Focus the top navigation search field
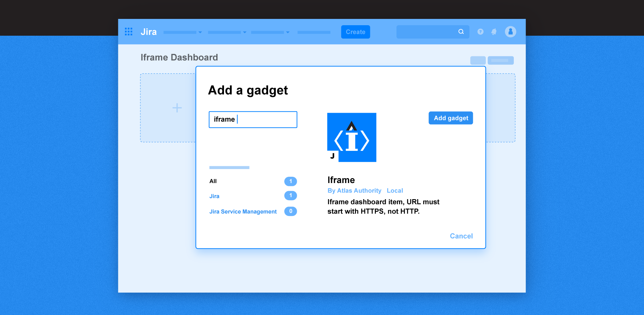644x315 pixels. [x=433, y=32]
